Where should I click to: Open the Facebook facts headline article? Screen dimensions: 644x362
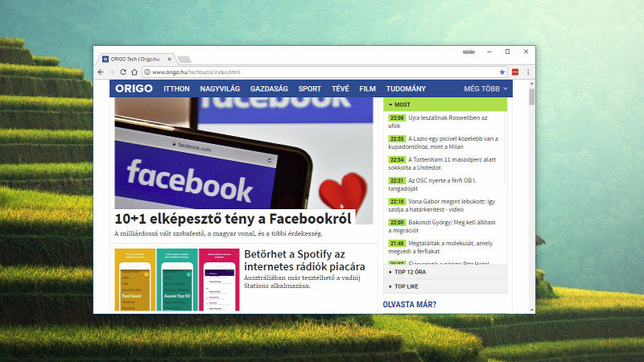233,219
